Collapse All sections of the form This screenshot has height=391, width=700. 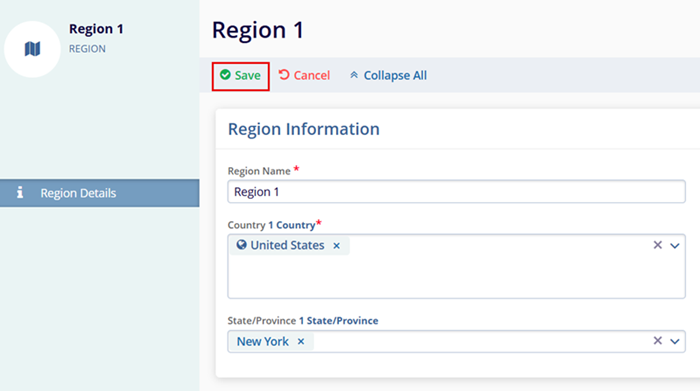pyautogui.click(x=388, y=75)
